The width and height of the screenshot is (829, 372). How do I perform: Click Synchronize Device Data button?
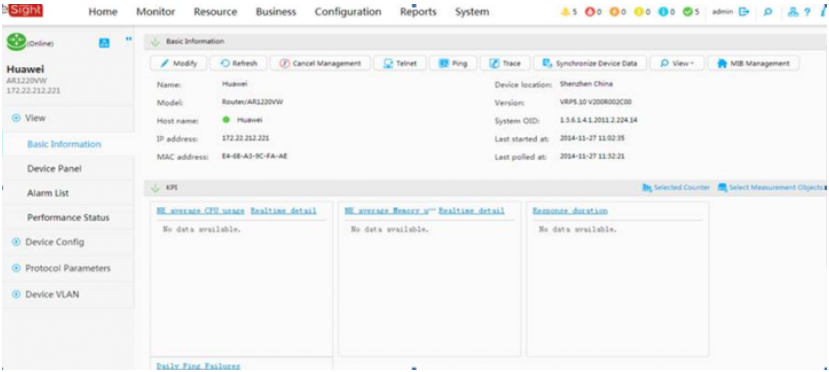589,63
